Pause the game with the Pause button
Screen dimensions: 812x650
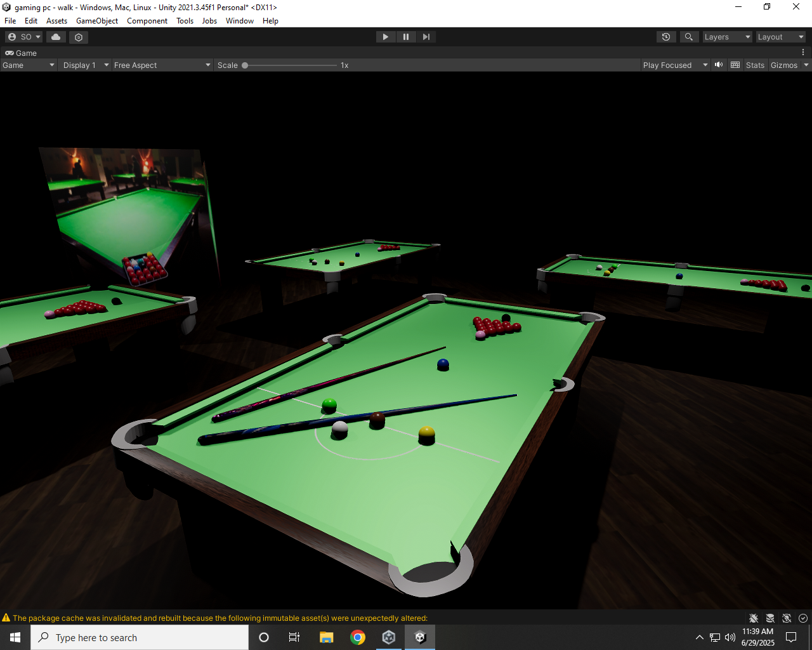tap(405, 37)
